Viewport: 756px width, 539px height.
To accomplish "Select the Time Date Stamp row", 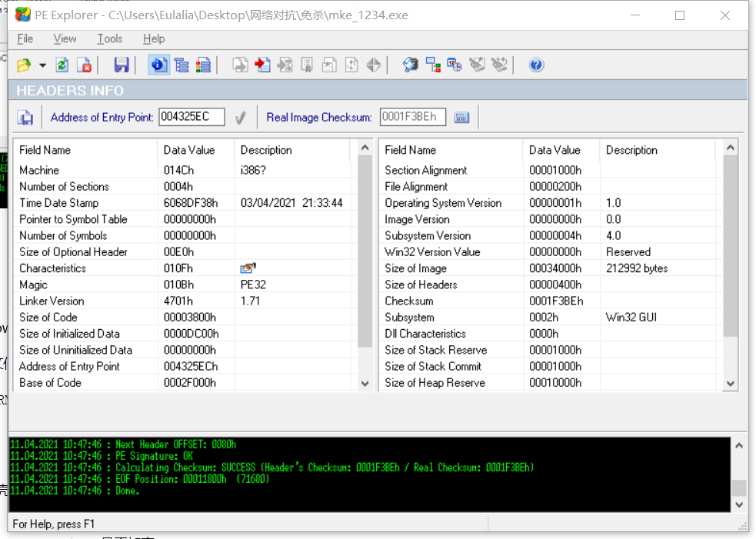I will tap(185, 203).
